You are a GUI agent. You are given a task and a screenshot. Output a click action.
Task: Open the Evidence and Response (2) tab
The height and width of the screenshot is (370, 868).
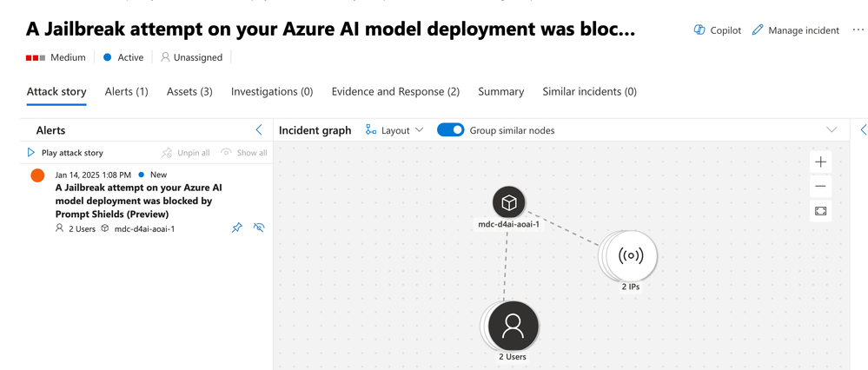[x=395, y=92]
